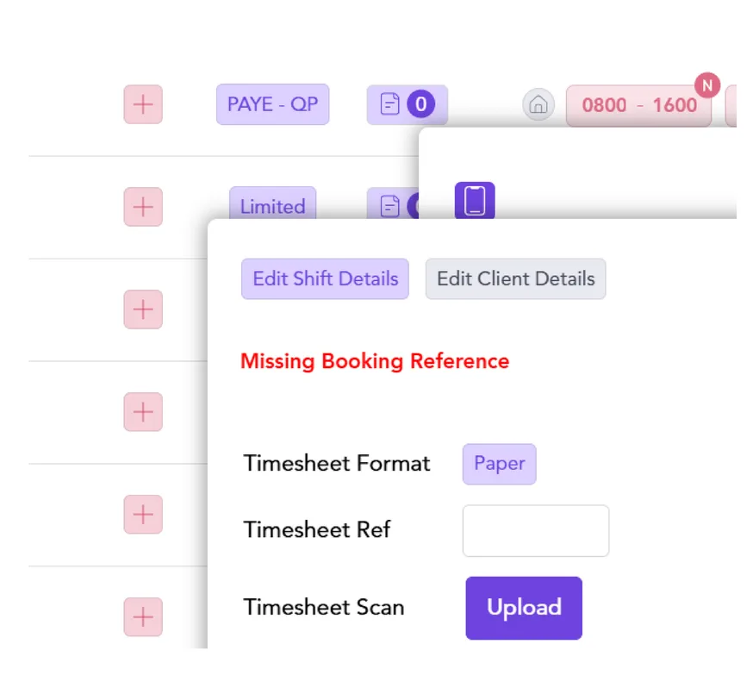Toggle the Paper timesheet format option
Viewport: 753px width, 700px height.
click(x=500, y=464)
